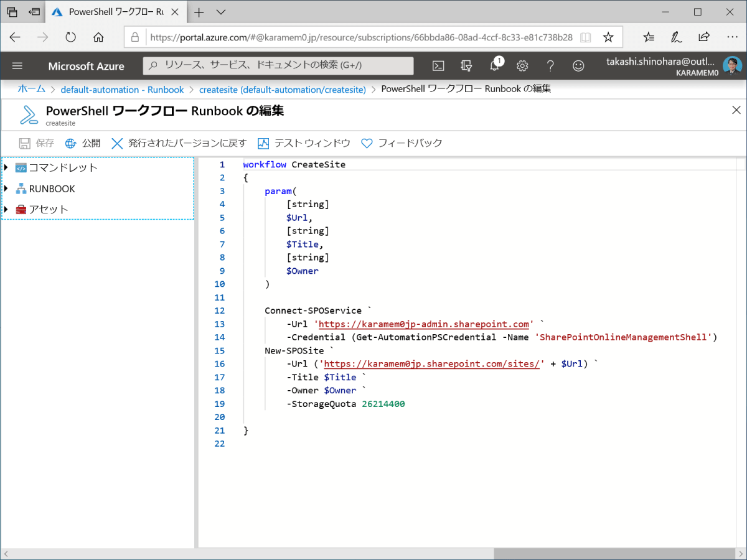Open the set-aside tabs icon
This screenshot has width=747, height=560.
click(x=12, y=12)
